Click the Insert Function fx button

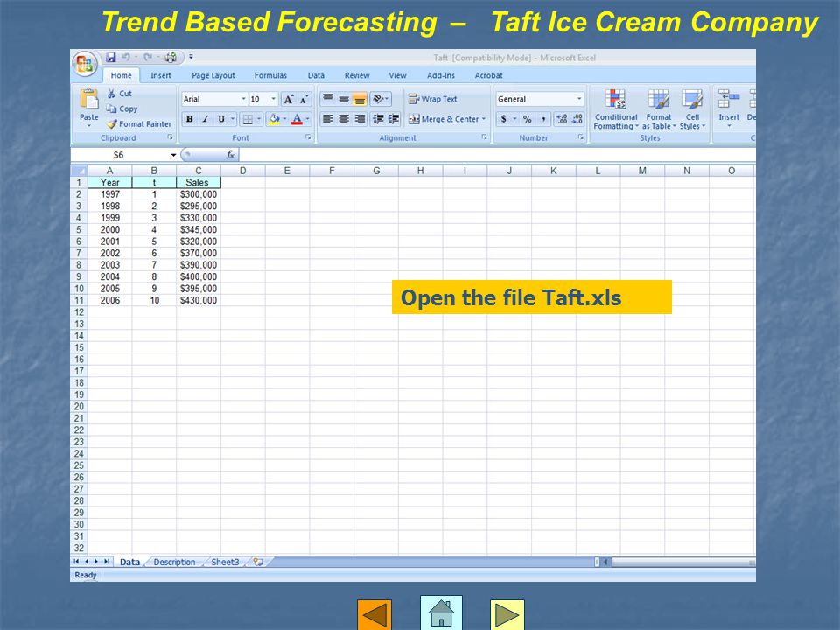click(x=230, y=155)
